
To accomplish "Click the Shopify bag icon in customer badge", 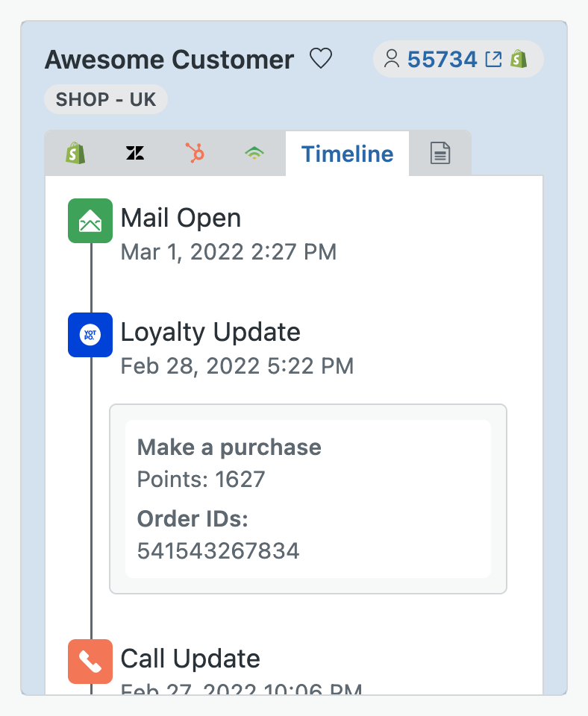I will click(519, 59).
